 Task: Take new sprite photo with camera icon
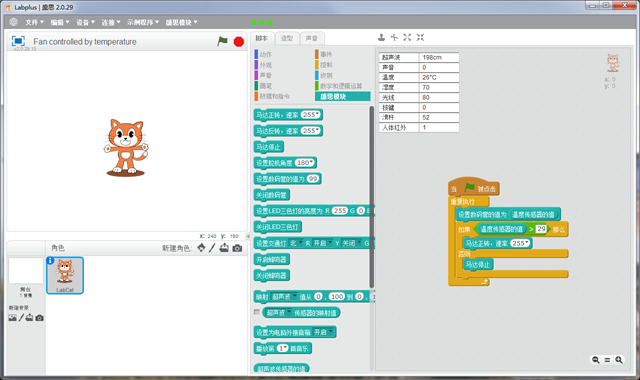(237, 248)
